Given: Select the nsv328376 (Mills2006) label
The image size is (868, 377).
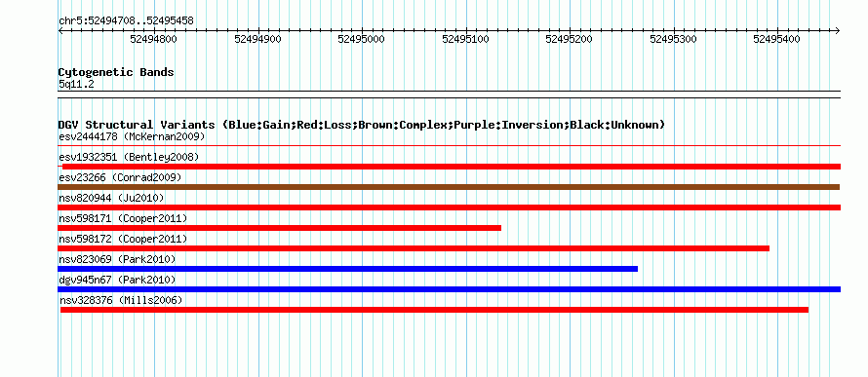Looking at the screenshot, I should (x=121, y=300).
